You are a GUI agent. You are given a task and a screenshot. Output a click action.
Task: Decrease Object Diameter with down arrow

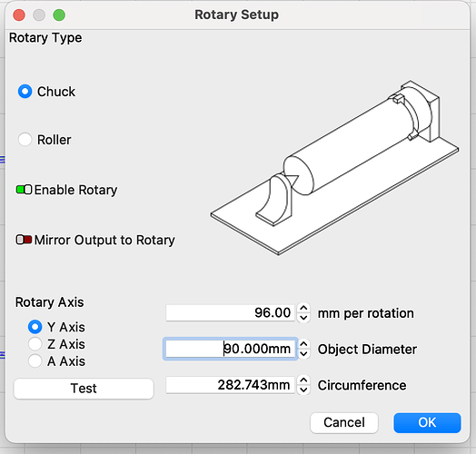point(303,354)
